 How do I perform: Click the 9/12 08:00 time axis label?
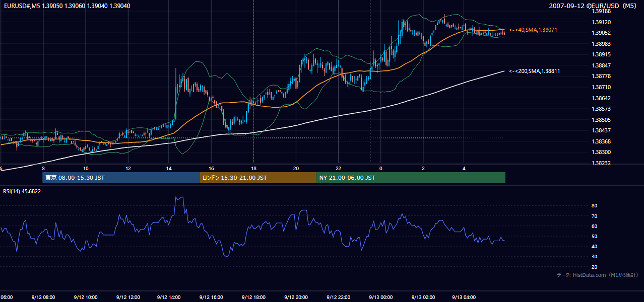(x=43, y=297)
